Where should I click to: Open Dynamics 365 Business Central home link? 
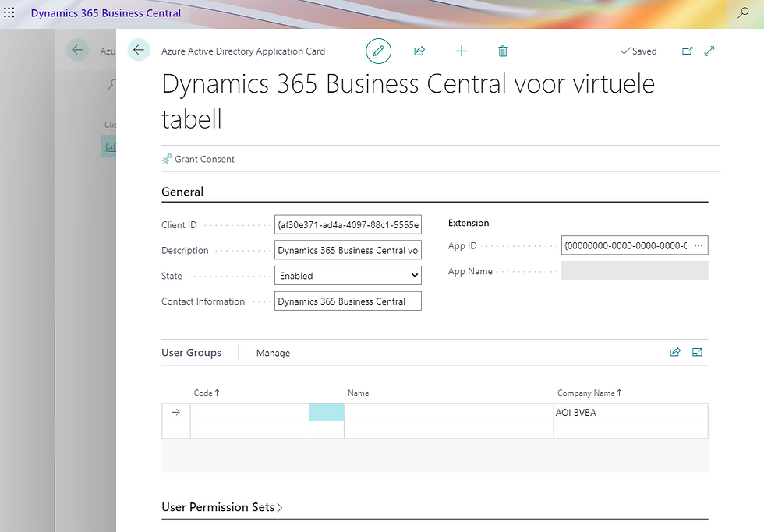(106, 13)
